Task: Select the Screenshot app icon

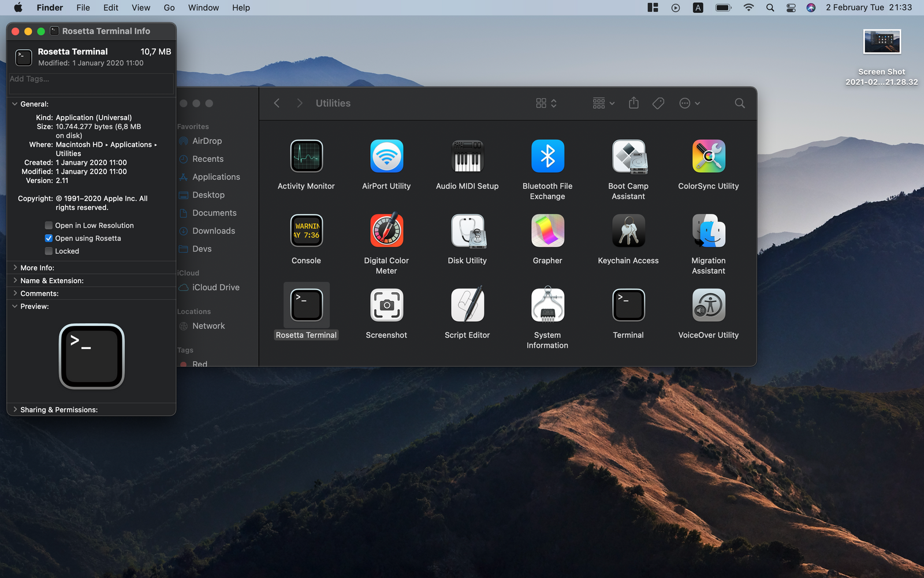Action: click(x=386, y=305)
